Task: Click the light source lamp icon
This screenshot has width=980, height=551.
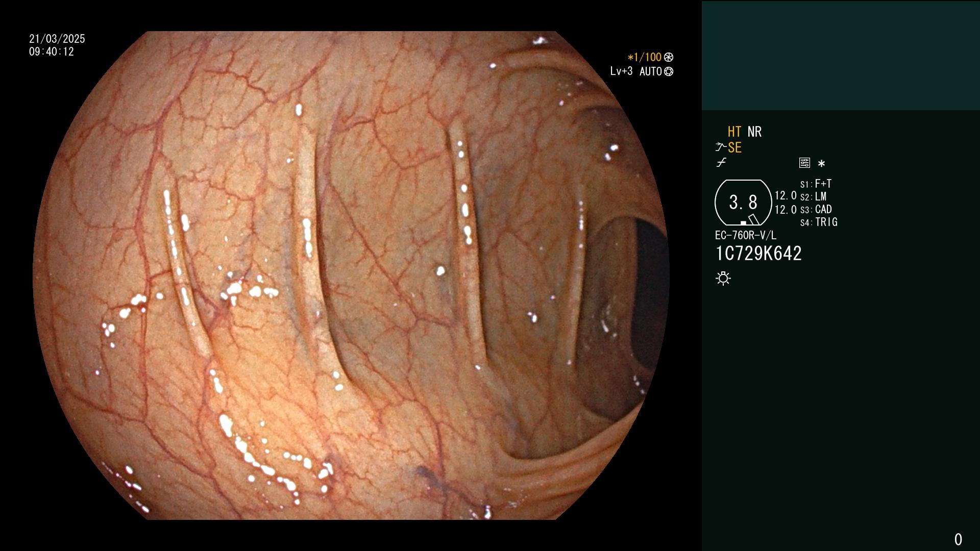Action: point(723,278)
